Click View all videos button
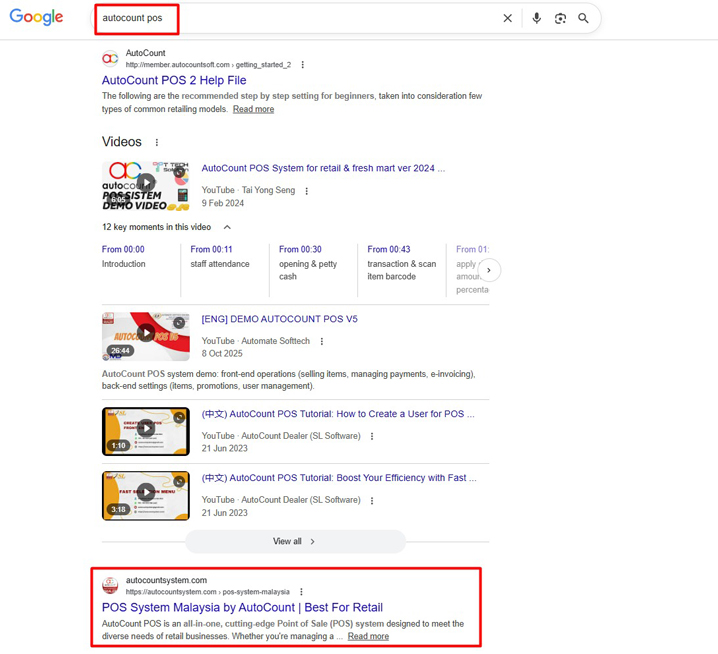The width and height of the screenshot is (718, 654). (x=295, y=541)
